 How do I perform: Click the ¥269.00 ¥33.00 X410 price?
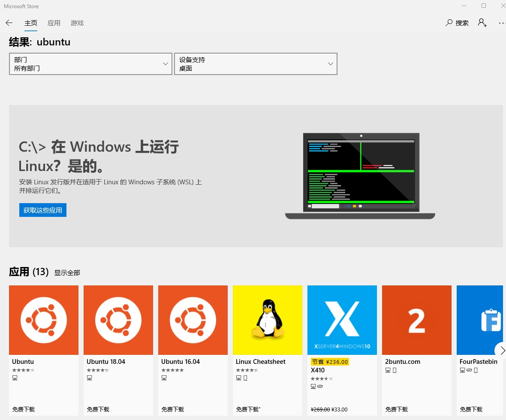[x=329, y=409]
